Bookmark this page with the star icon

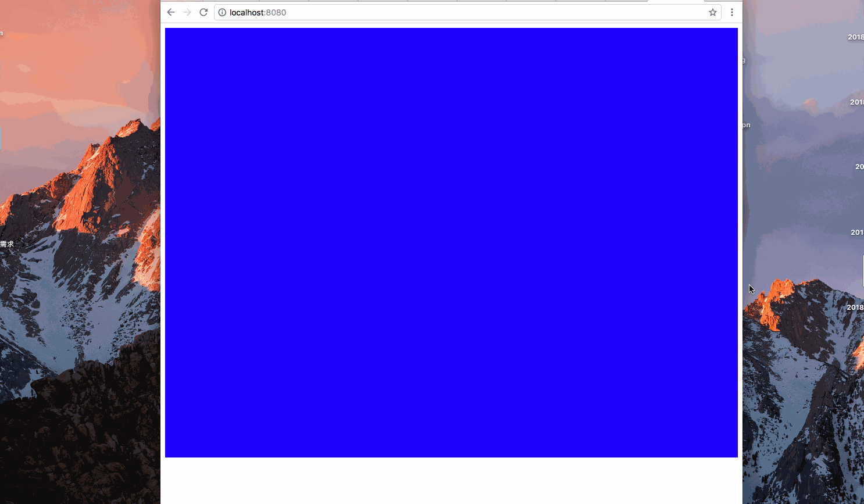[713, 12]
